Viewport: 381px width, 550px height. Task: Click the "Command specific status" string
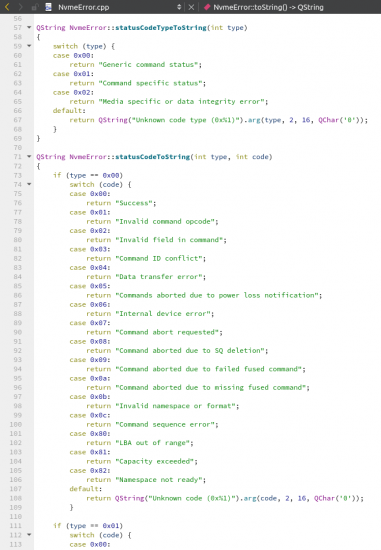[x=151, y=83]
